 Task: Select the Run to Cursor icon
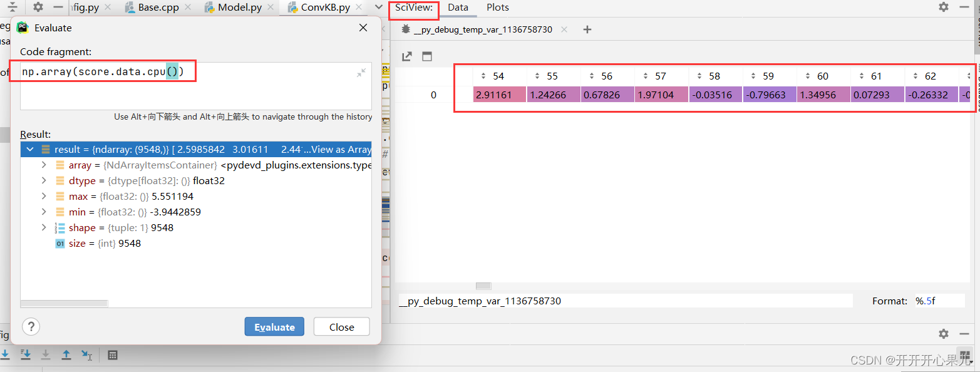[x=86, y=354]
